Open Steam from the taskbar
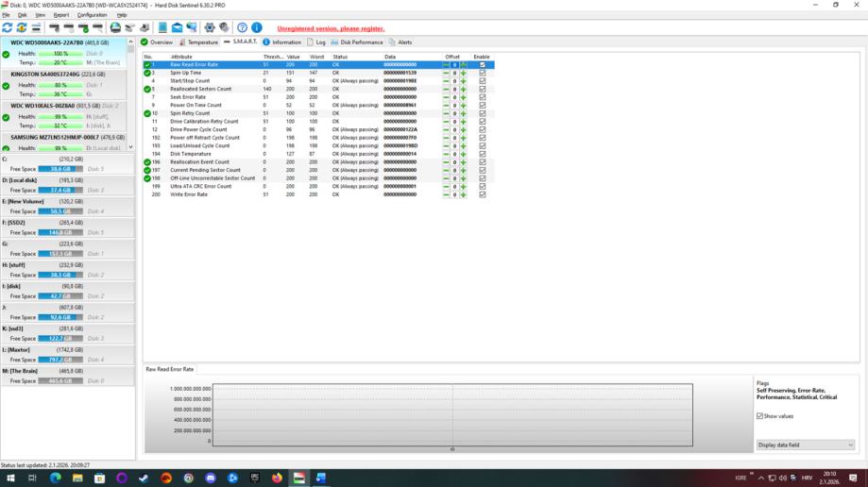The width and height of the screenshot is (868, 487). tap(144, 478)
